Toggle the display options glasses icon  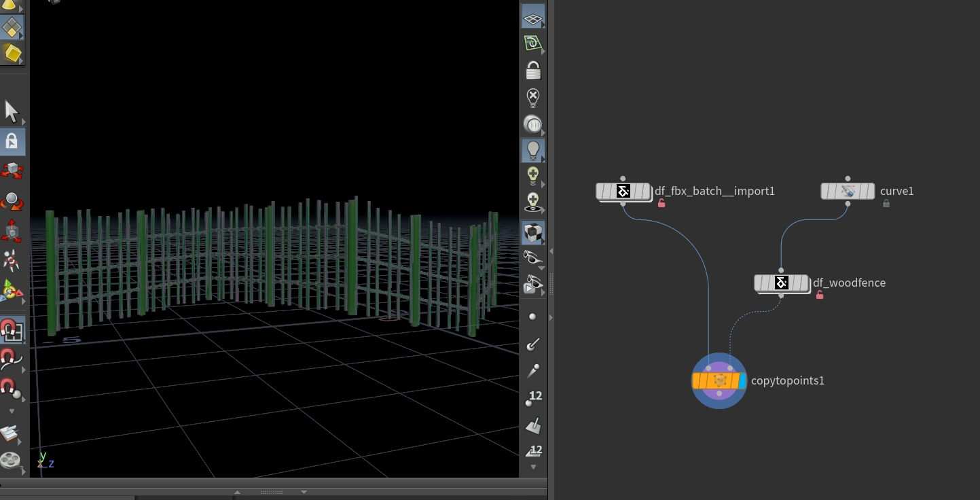point(533,258)
